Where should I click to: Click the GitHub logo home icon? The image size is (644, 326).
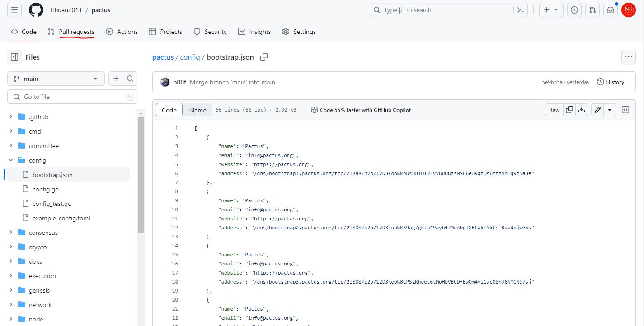coord(36,10)
